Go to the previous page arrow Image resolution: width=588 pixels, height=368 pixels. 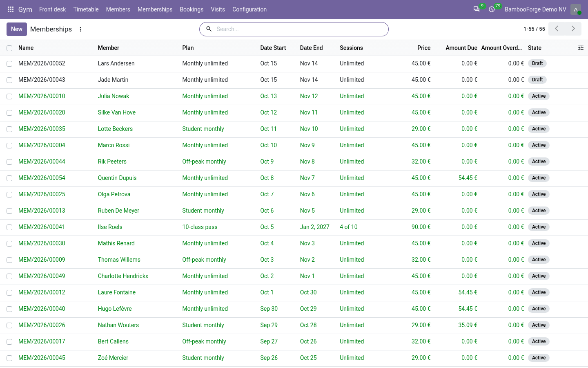coord(557,29)
